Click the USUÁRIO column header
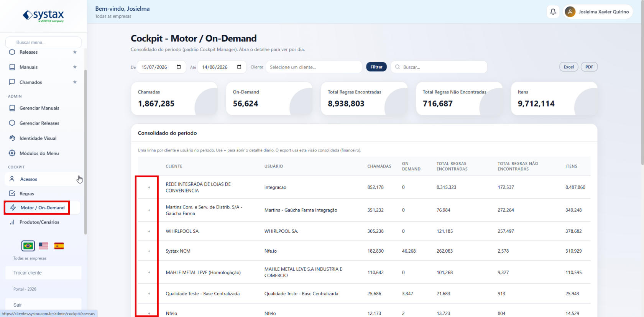The height and width of the screenshot is (317, 644). tap(274, 166)
